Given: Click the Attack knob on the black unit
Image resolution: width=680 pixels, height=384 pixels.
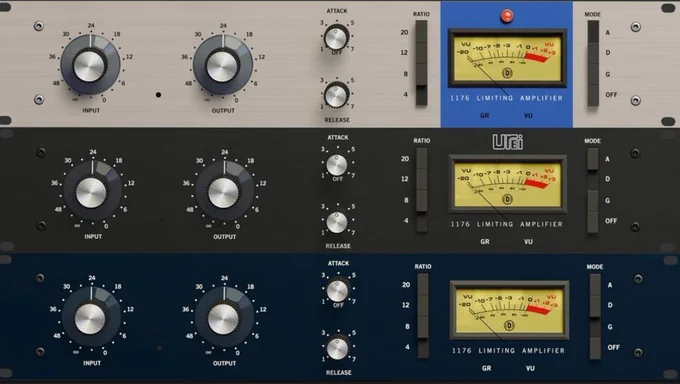Looking at the screenshot, I should click(x=337, y=165).
